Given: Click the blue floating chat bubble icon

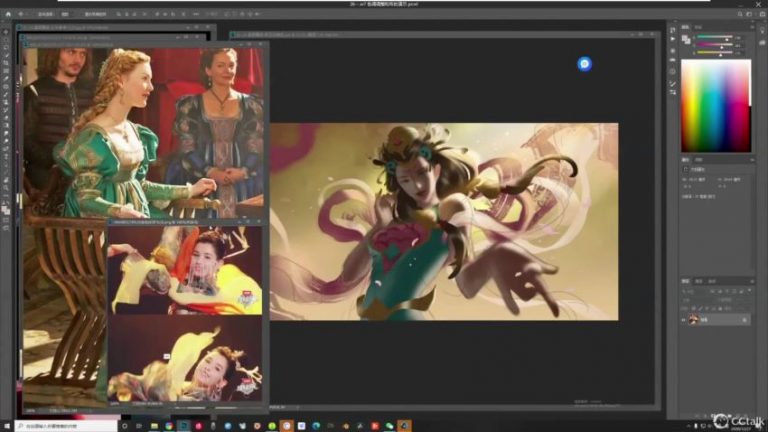Looking at the screenshot, I should (x=585, y=64).
